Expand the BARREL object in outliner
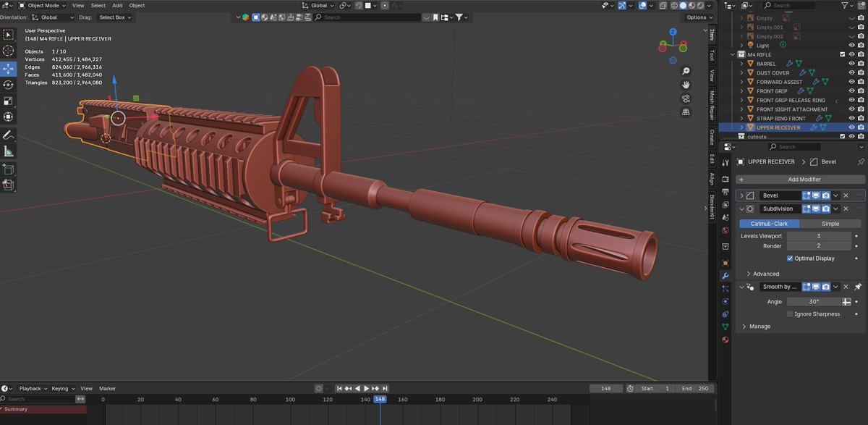Image resolution: width=868 pixels, height=425 pixels. pos(741,64)
